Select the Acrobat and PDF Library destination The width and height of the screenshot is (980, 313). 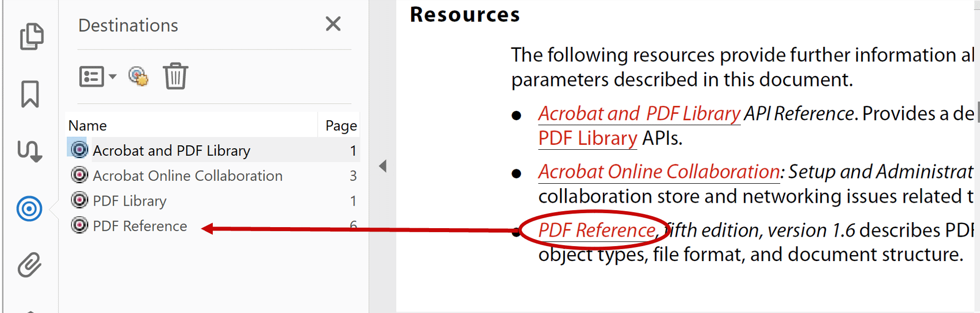(171, 150)
